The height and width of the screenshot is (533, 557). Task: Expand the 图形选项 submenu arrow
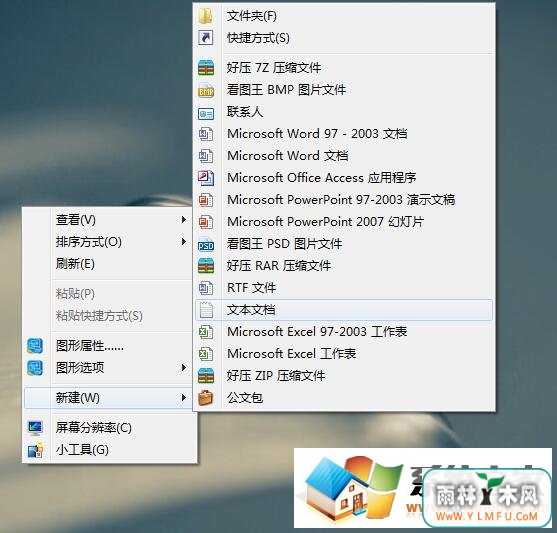coord(183,367)
